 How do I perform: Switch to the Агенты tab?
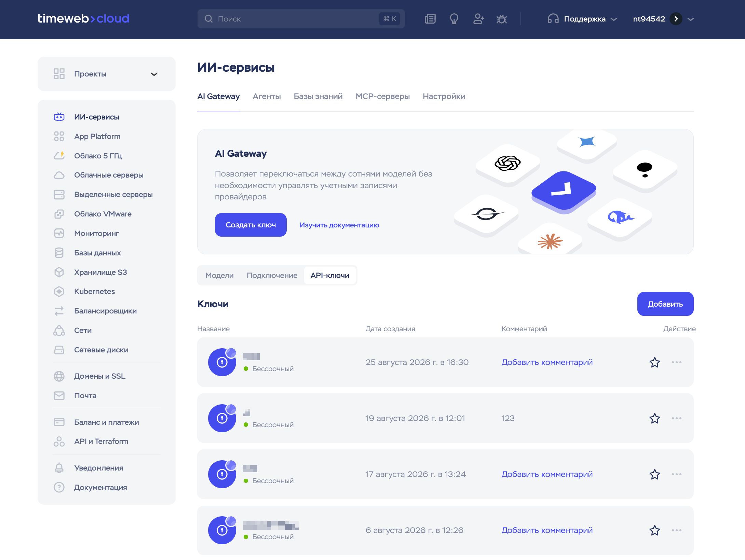coord(267,96)
